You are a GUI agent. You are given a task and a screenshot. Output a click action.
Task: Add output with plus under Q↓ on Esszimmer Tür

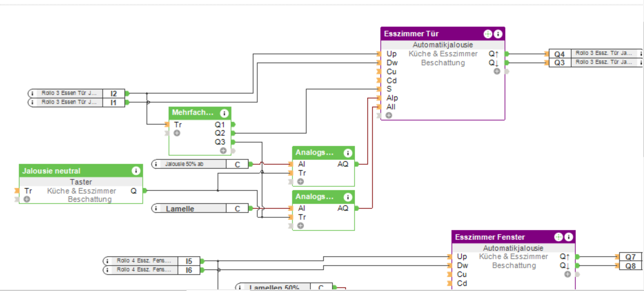(497, 71)
